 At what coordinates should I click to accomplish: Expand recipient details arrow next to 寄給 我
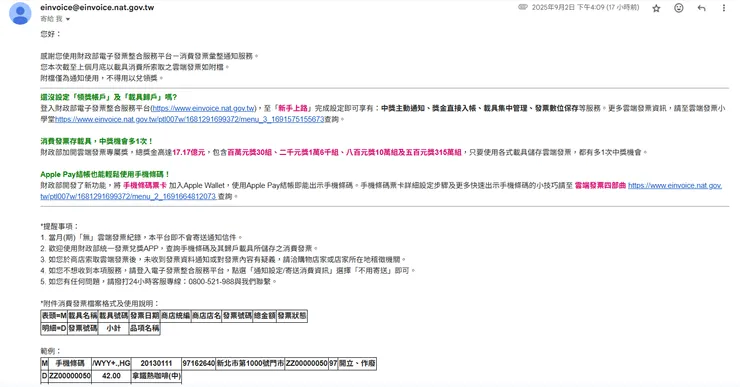click(67, 19)
